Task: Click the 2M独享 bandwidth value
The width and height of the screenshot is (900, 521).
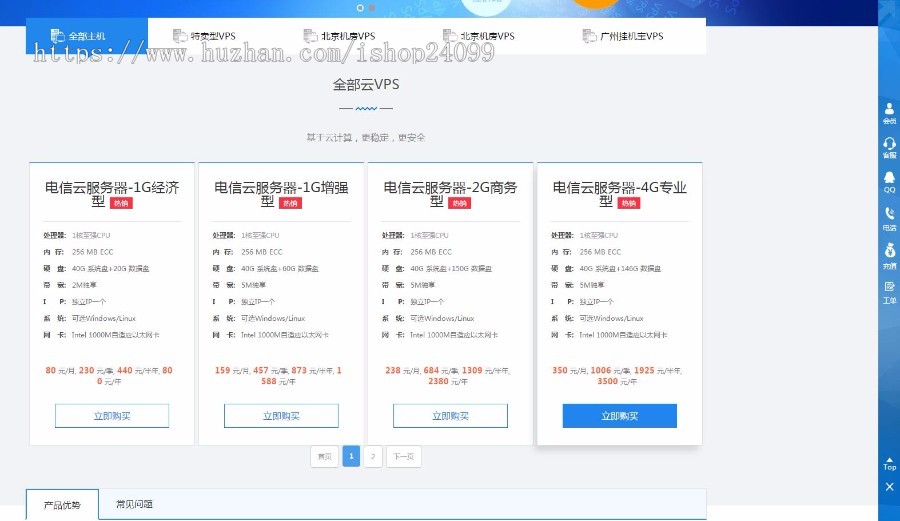Action: coord(84,285)
